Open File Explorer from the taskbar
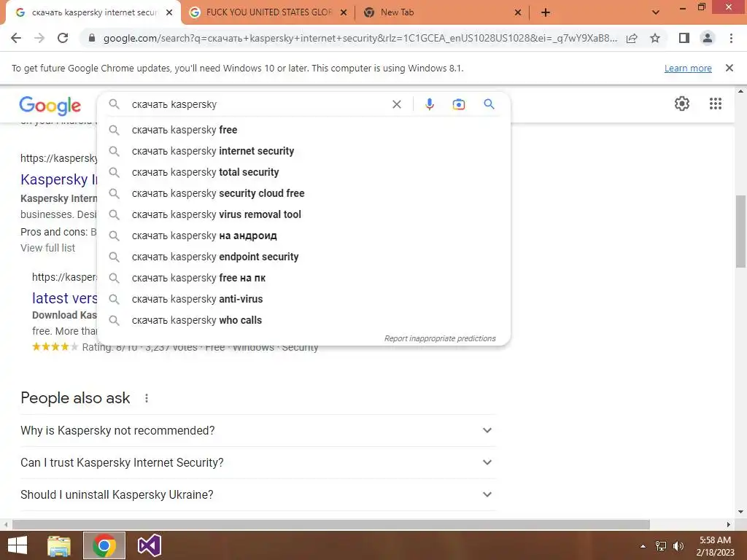 coord(59,545)
